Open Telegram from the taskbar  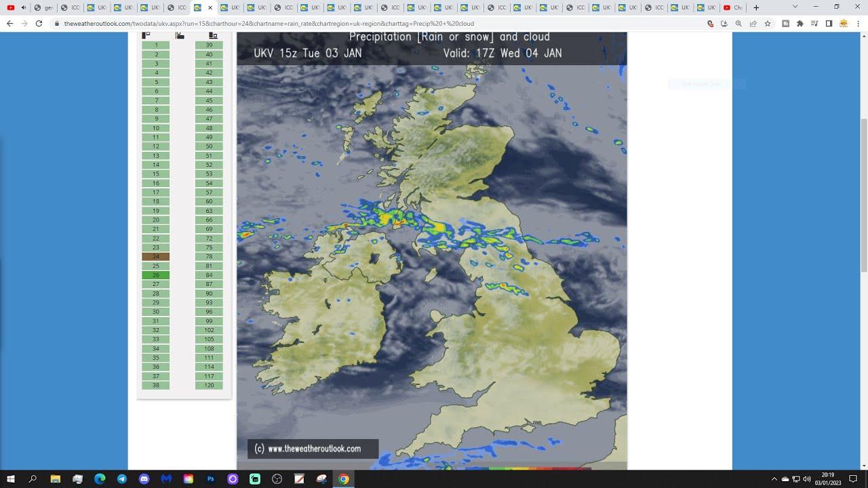coord(121,479)
